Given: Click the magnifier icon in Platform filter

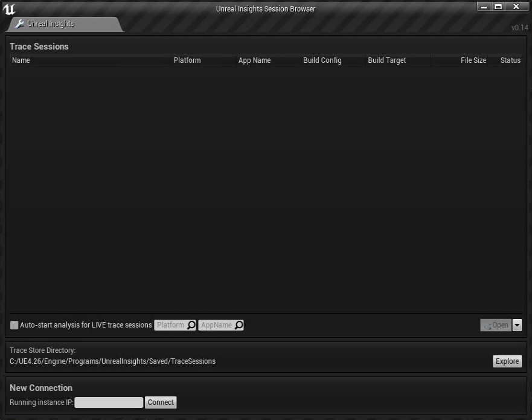Looking at the screenshot, I should [x=191, y=325].
